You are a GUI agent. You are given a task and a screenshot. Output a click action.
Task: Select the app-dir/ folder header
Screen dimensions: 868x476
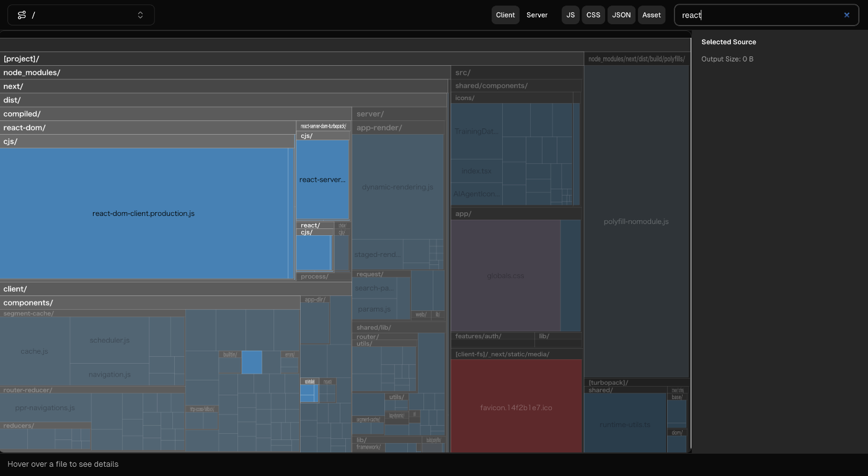click(316, 299)
